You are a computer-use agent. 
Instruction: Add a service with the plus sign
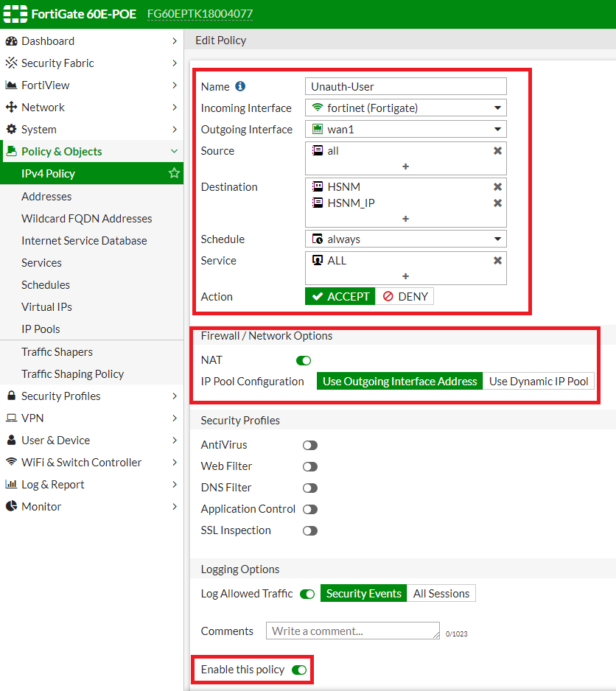[405, 276]
